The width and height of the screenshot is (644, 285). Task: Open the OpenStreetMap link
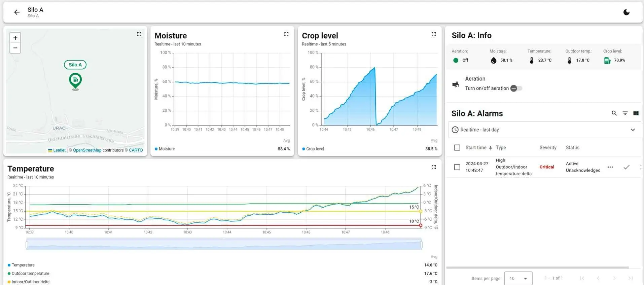pyautogui.click(x=87, y=150)
